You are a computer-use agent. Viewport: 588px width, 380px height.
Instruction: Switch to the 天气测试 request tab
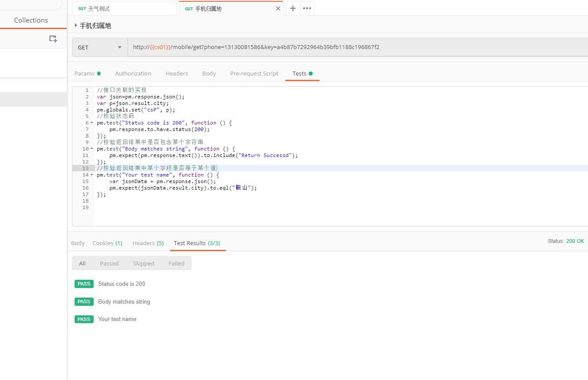click(125, 9)
